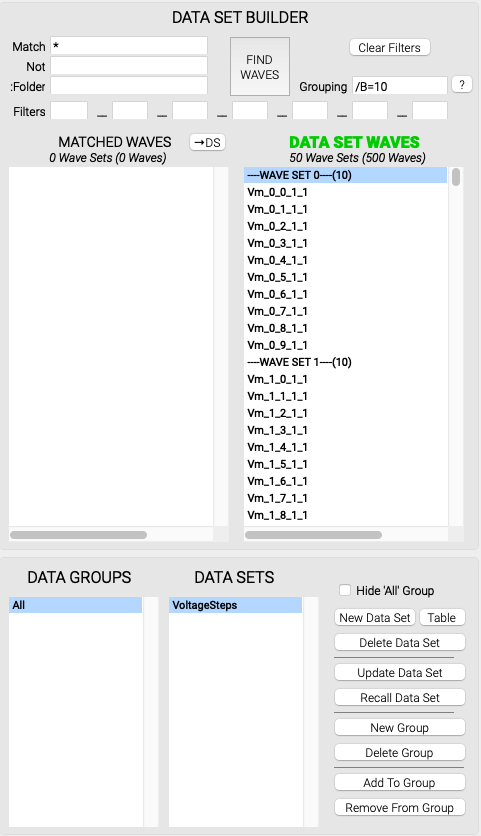Select the VoltageSteps data set
The height and width of the screenshot is (836, 481).
click(x=236, y=605)
